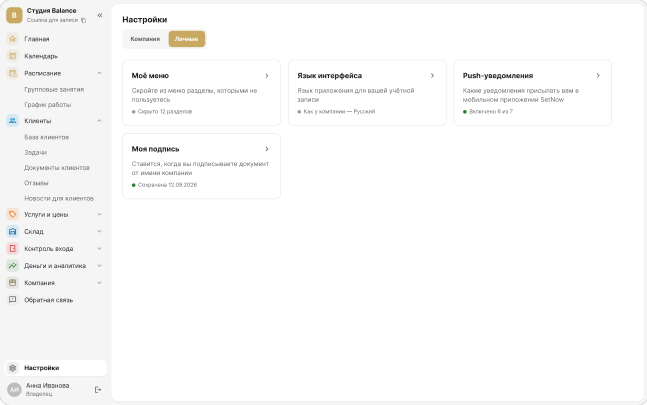Screen dimensions: 647x405
Task: Open the Push-уведомления card
Action: point(532,93)
